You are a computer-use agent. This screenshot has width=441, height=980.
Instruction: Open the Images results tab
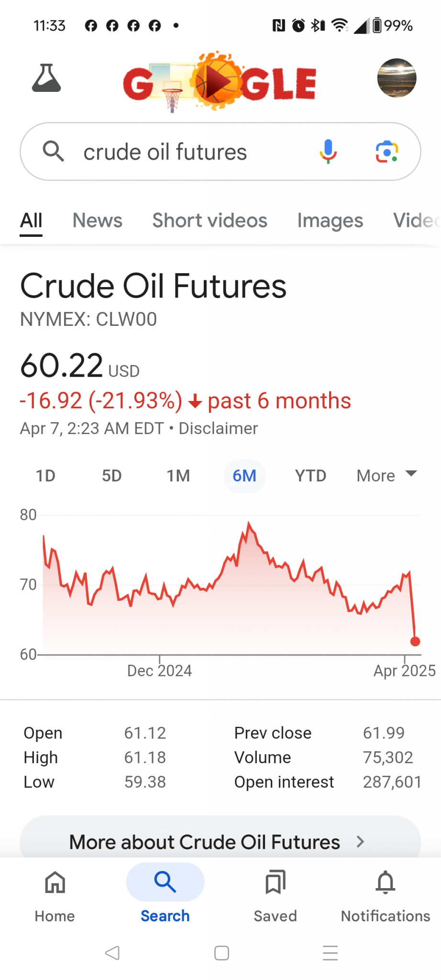pyautogui.click(x=330, y=221)
